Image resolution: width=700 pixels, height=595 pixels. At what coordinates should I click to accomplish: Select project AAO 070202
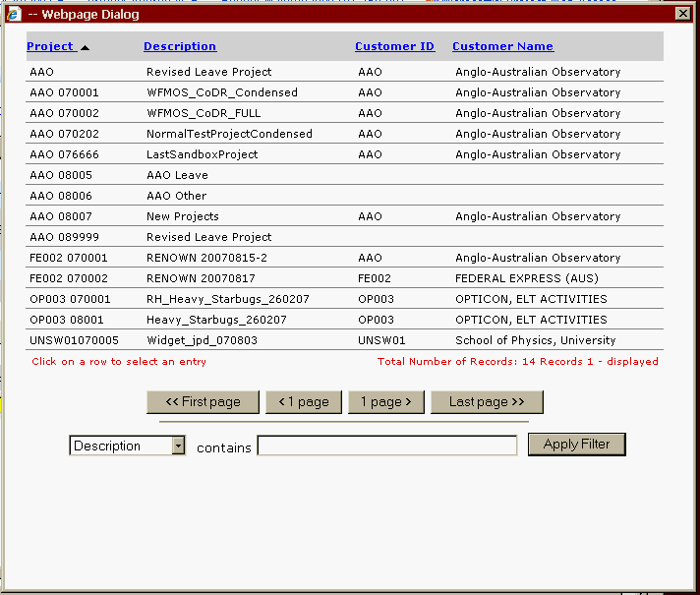(344, 134)
